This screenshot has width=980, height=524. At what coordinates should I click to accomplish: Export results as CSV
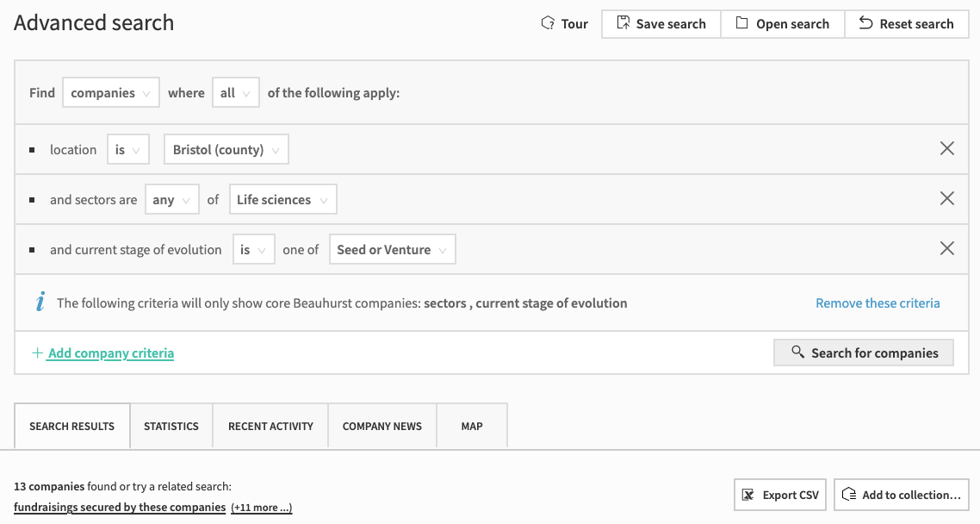coord(780,495)
